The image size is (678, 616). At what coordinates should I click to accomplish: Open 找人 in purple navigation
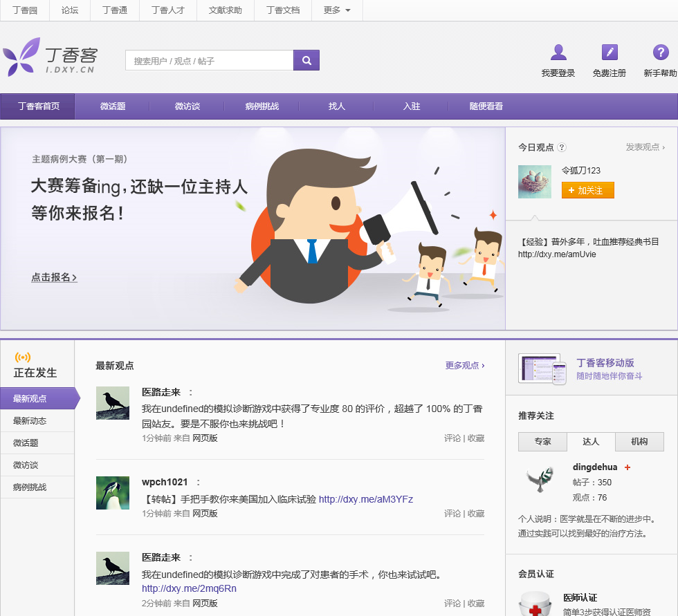click(336, 106)
